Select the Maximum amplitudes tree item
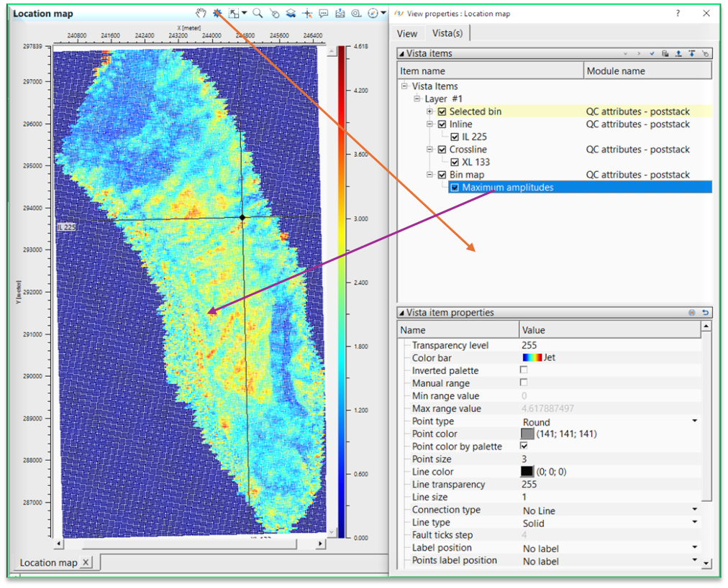 (x=508, y=188)
